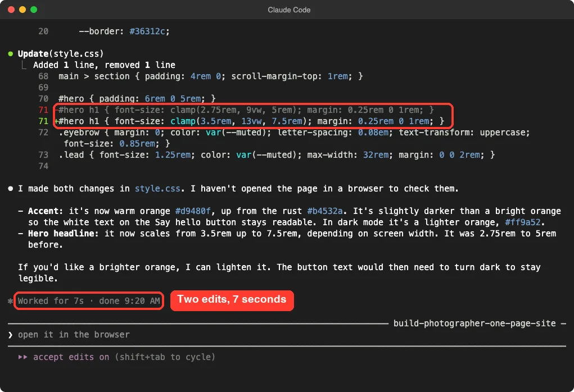Click the color value #36312c on line 20
574x392 pixels.
[147, 31]
